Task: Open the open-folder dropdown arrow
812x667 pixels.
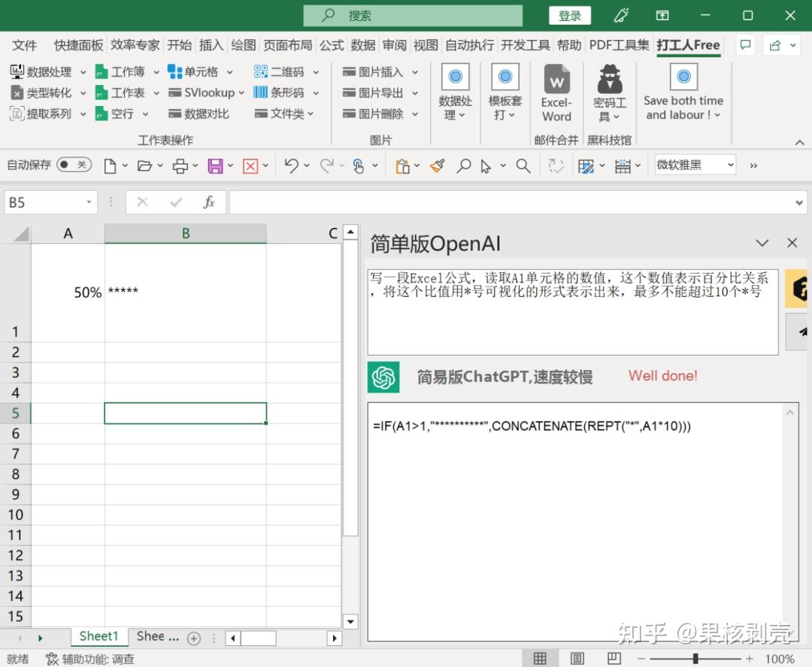Action: [160, 165]
